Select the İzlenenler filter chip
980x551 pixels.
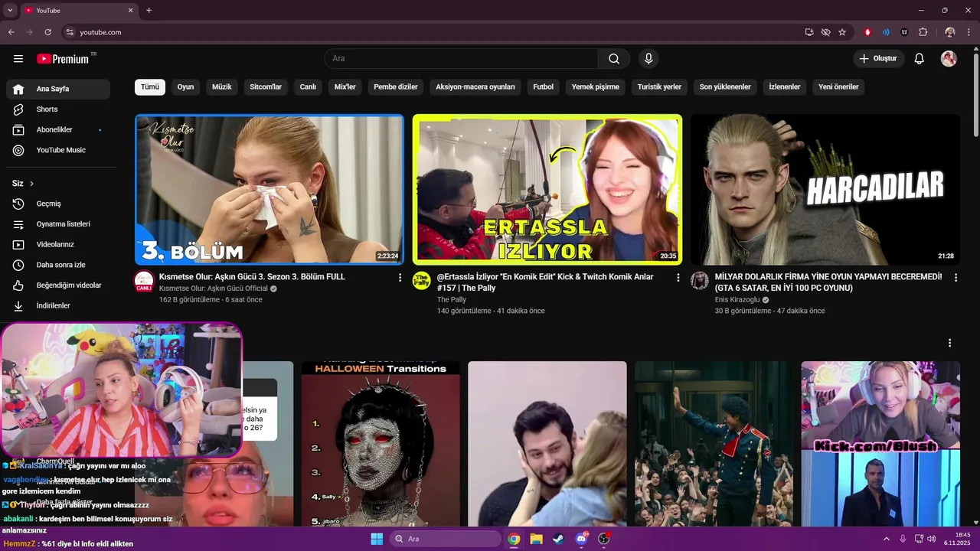[x=785, y=87]
